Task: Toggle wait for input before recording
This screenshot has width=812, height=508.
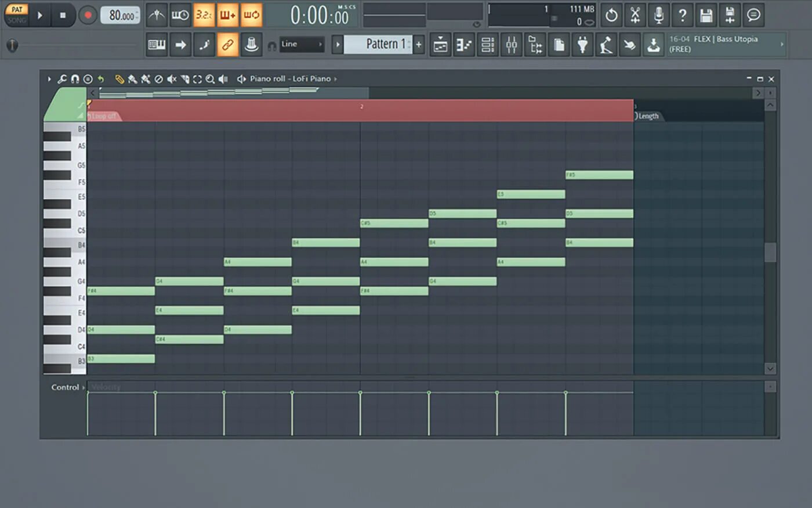Action: click(x=180, y=15)
